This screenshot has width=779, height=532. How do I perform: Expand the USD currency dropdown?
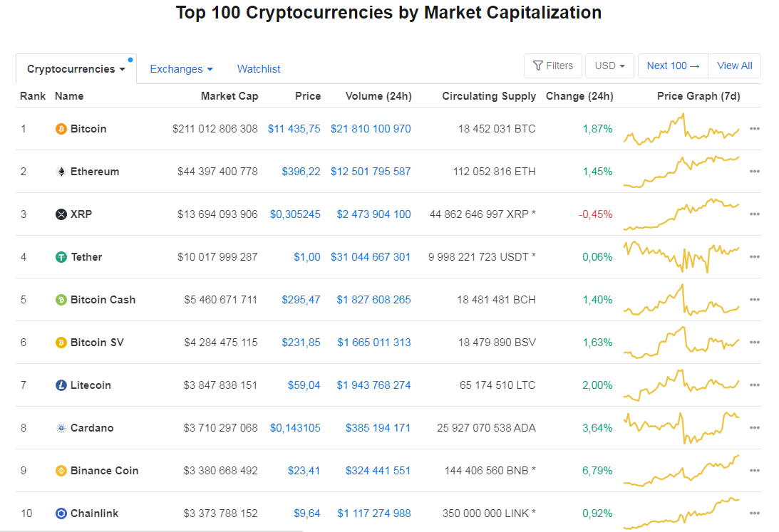609,66
